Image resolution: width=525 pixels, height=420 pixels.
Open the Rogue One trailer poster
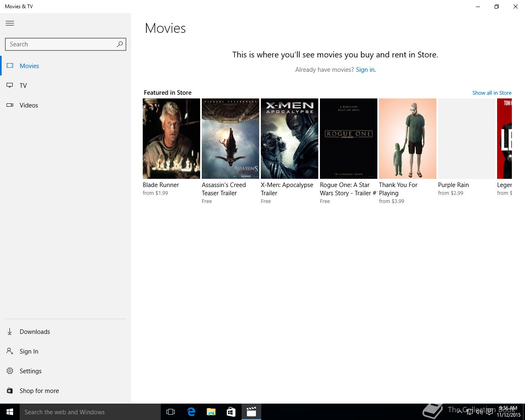[349, 139]
